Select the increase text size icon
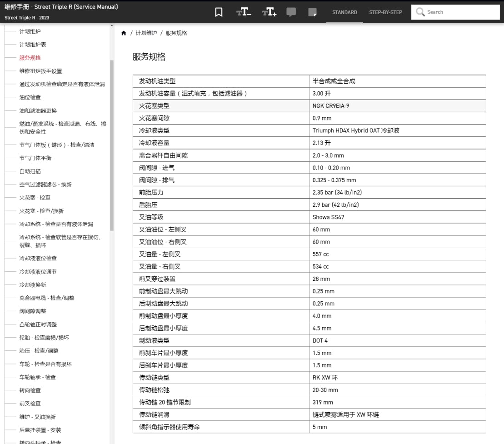The image size is (504, 444). [268, 12]
